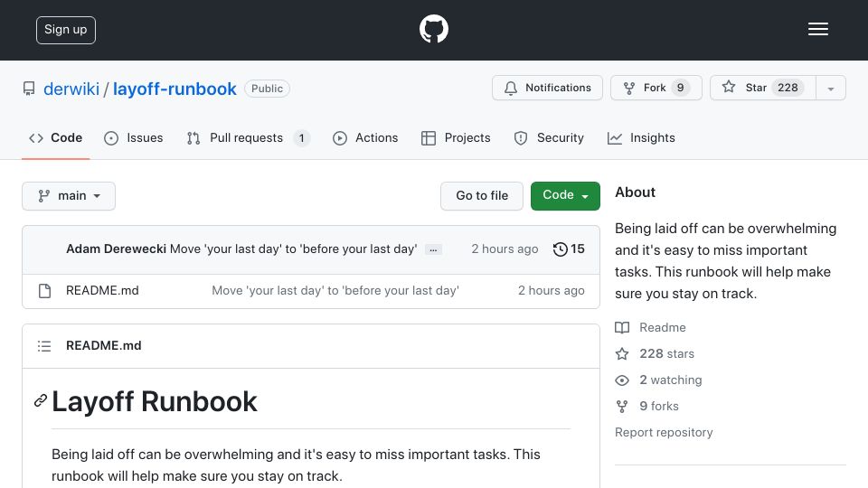Click the bell icon in Notifications

tap(510, 88)
